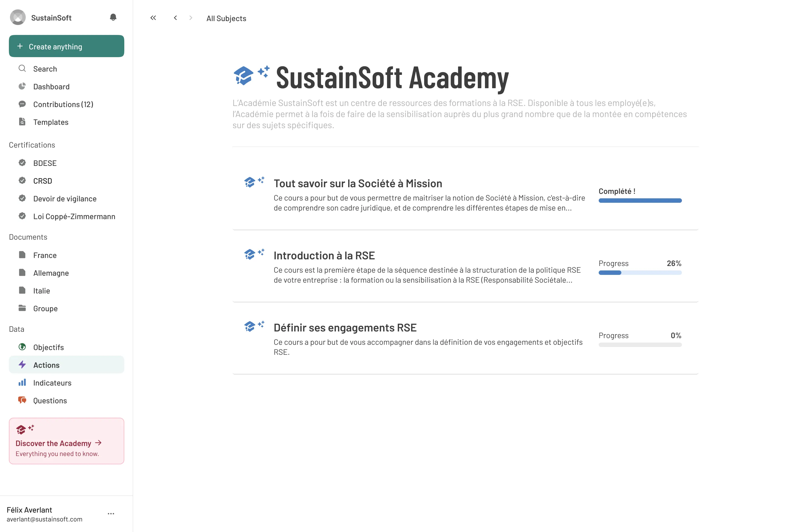The image size is (799, 532).
Task: Go back using the left arrow
Action: [x=175, y=18]
